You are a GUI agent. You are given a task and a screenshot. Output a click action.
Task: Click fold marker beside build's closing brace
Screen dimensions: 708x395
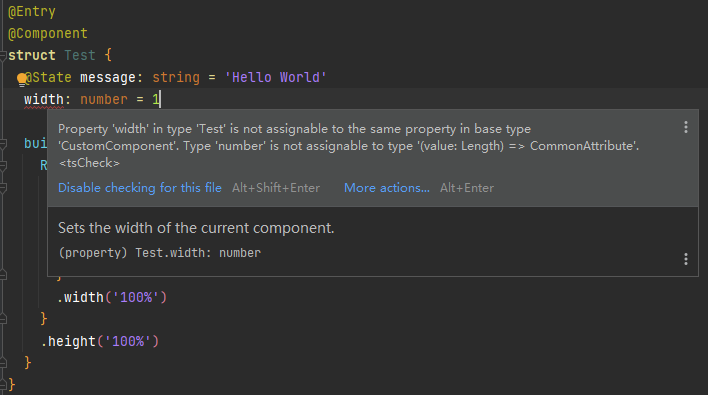(x=3, y=362)
